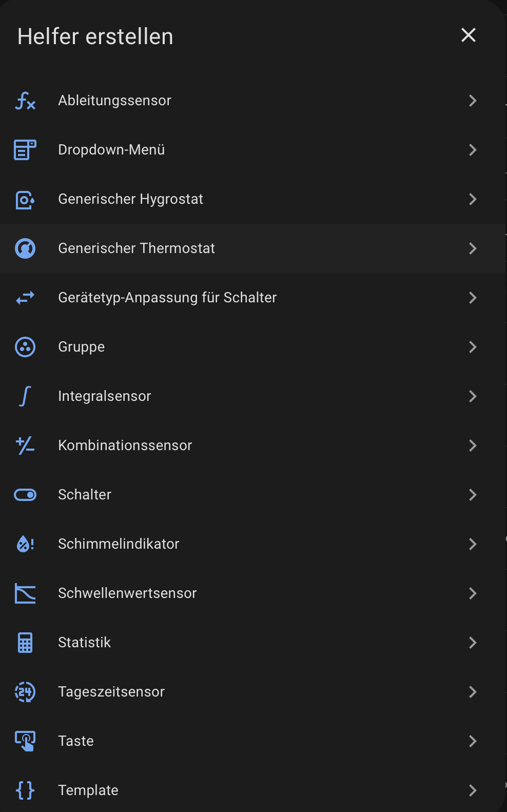Open Schwellenwertsensor via its right chevron
The image size is (507, 812).
473,593
